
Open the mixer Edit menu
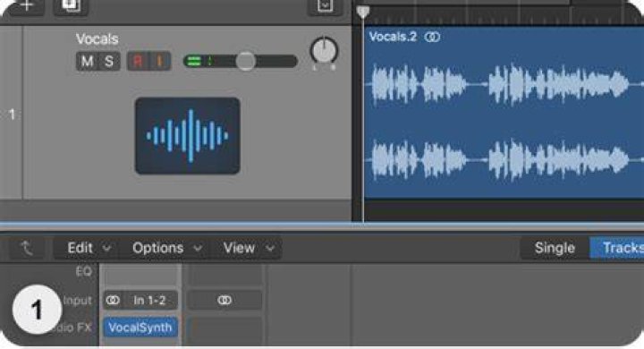(x=89, y=248)
